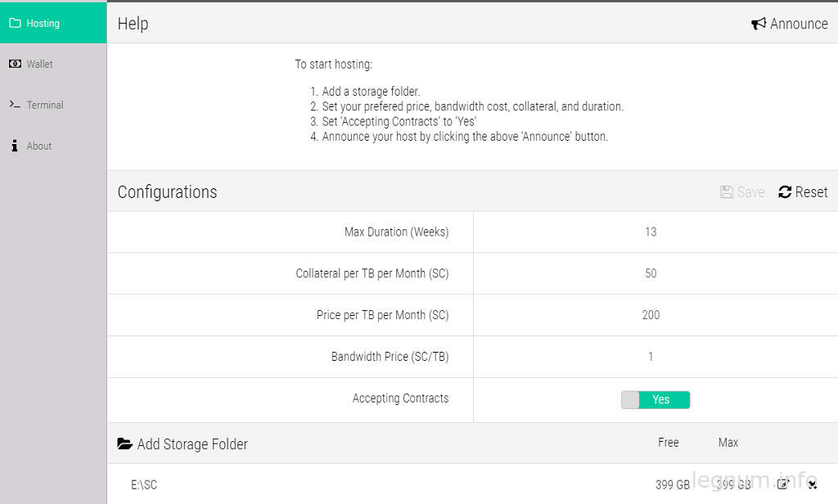The height and width of the screenshot is (504, 838).
Task: Edit the Price per TB value 200
Action: point(651,315)
